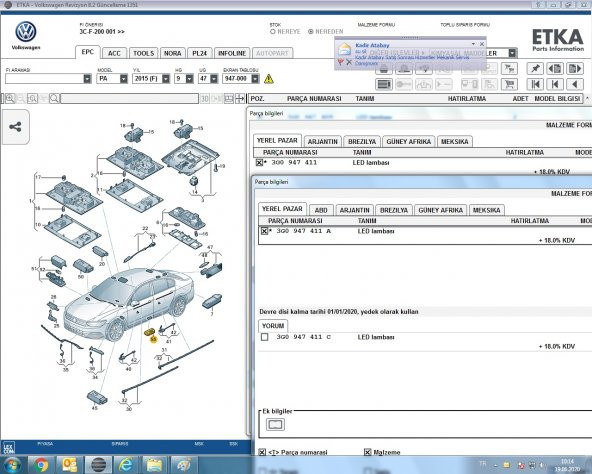Switch to the ACC tab
This screenshot has width=592, height=474.
(114, 53)
